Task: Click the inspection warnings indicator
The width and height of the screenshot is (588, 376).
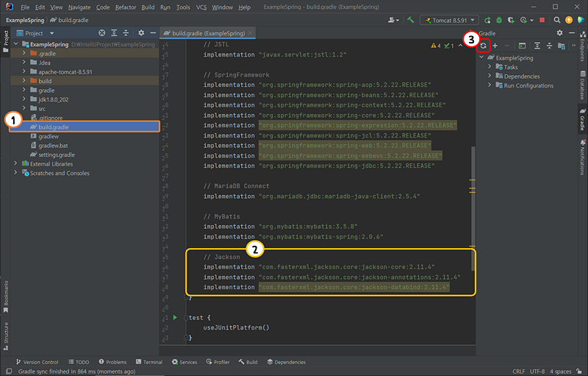Action: click(x=436, y=46)
